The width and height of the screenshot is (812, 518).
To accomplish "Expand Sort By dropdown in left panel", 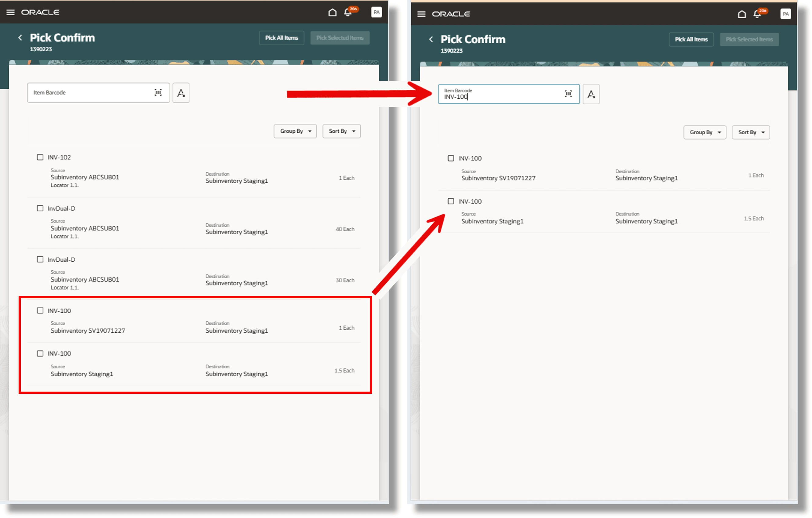I will pos(341,131).
